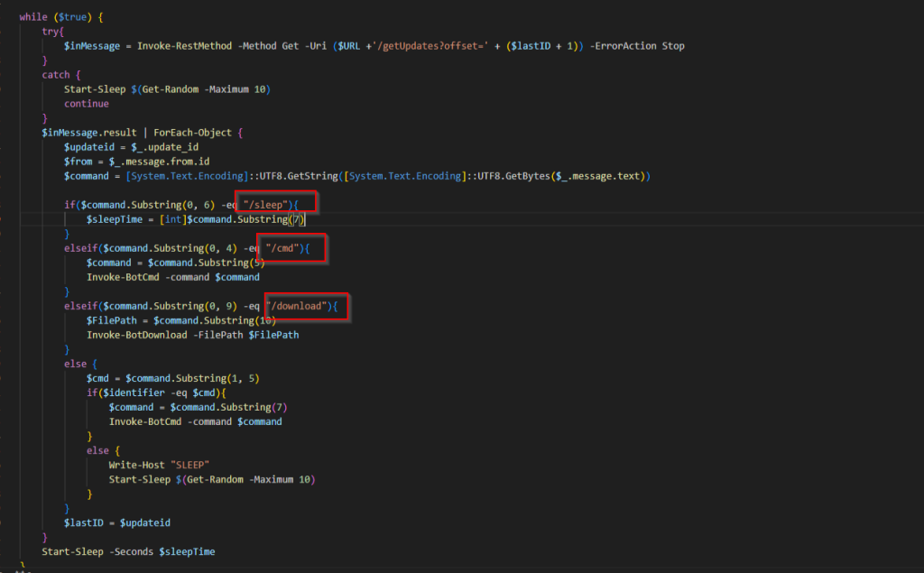
Task: Click '$FilePath = $command.Substring(10)' line
Action: tap(181, 320)
